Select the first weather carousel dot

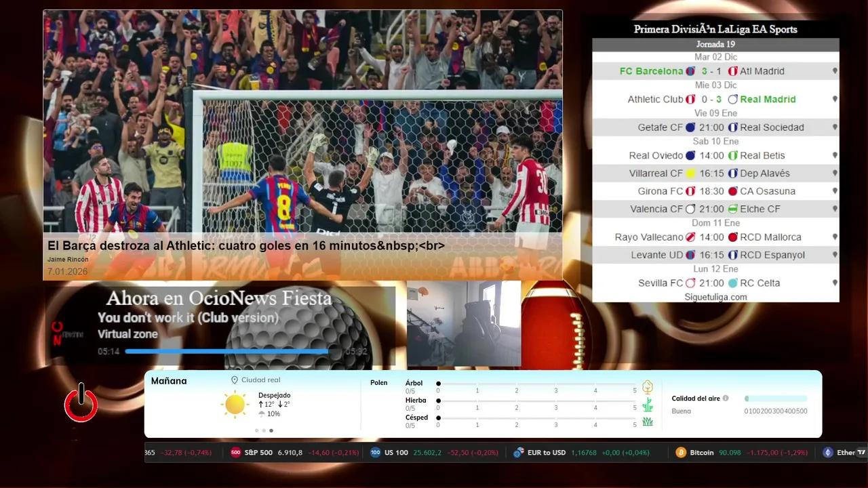tap(256, 430)
